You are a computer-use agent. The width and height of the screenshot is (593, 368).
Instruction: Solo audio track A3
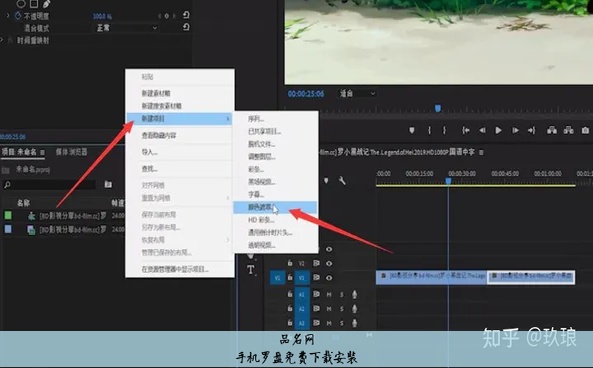(x=342, y=323)
